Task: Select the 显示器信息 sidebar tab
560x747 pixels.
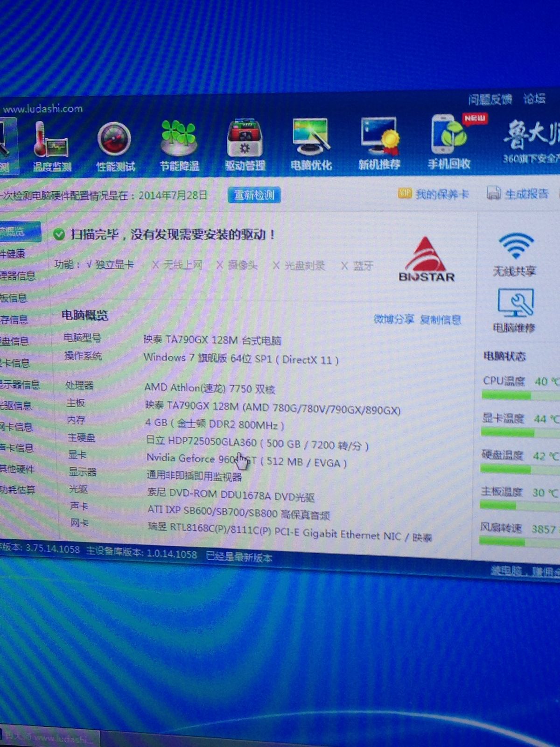Action: click(20, 384)
